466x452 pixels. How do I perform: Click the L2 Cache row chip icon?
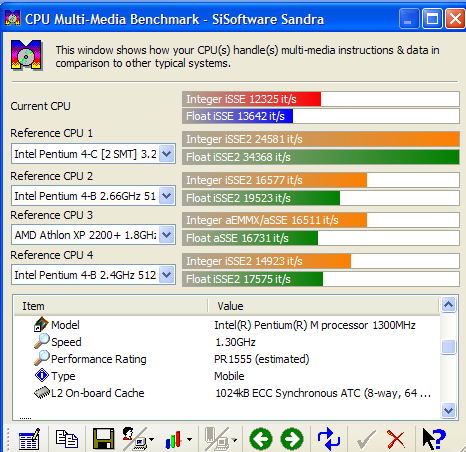pyautogui.click(x=42, y=392)
